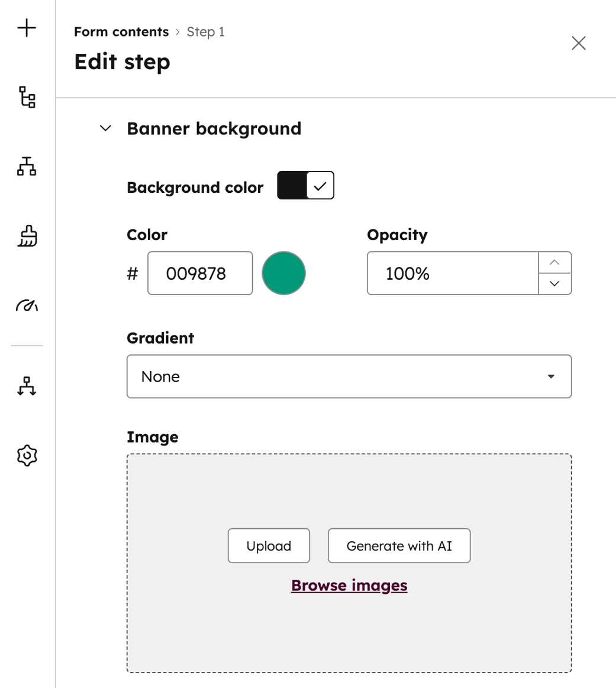The width and height of the screenshot is (616, 688).
Task: Select Step 1 in the breadcrumb
Action: pyautogui.click(x=205, y=31)
